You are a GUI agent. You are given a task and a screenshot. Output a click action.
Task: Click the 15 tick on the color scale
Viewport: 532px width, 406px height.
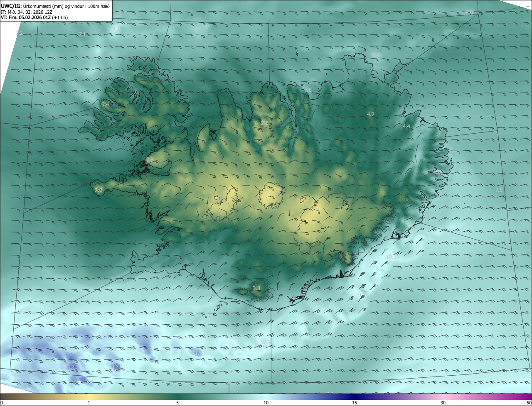click(x=355, y=403)
